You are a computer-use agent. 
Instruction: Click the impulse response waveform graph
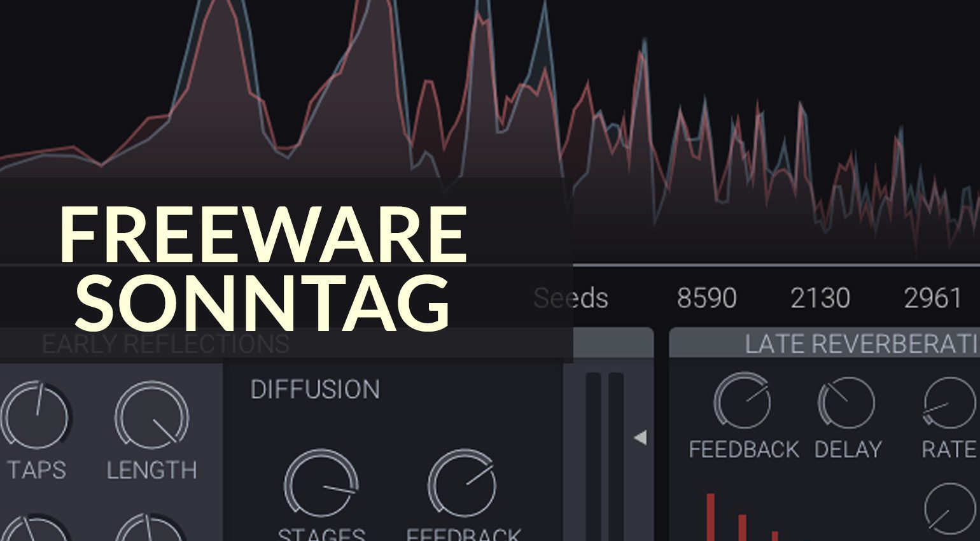coord(490,132)
